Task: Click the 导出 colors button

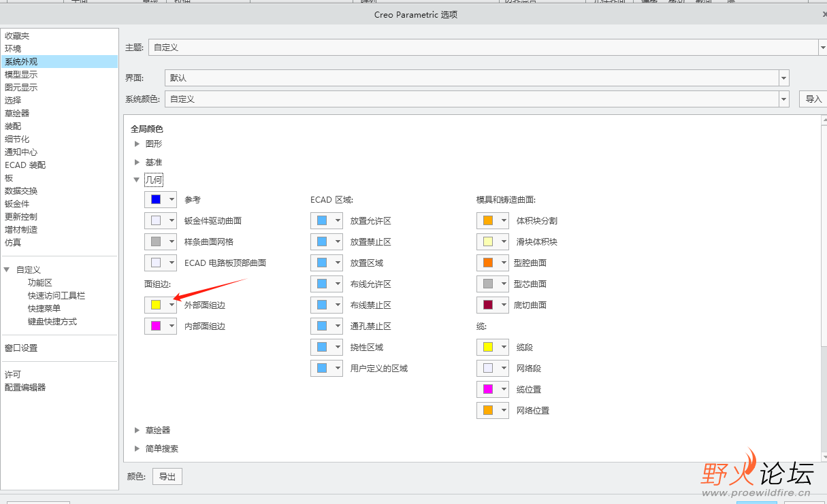Action: [167, 477]
